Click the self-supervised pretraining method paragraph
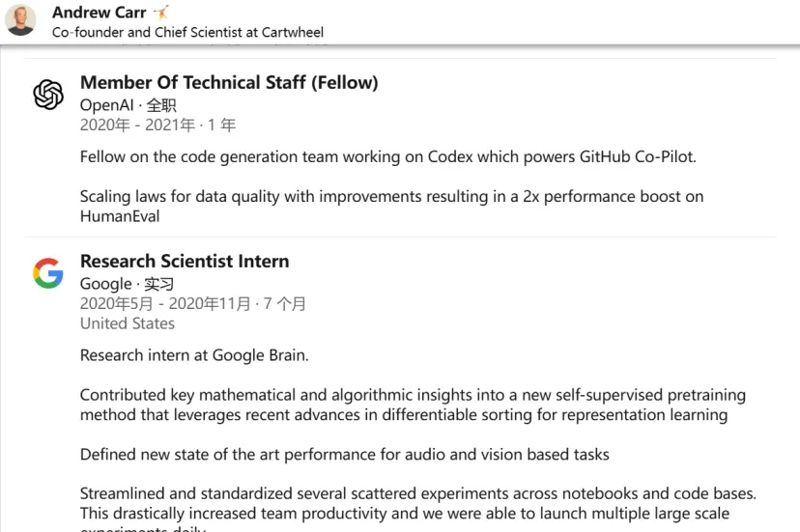The height and width of the screenshot is (532, 800). coord(413,405)
